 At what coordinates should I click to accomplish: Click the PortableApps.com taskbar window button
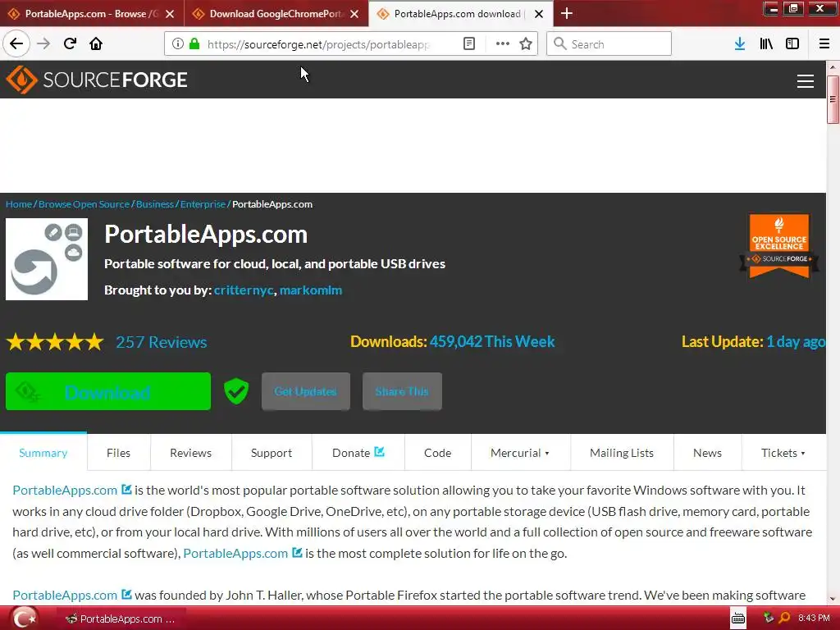tap(121, 619)
